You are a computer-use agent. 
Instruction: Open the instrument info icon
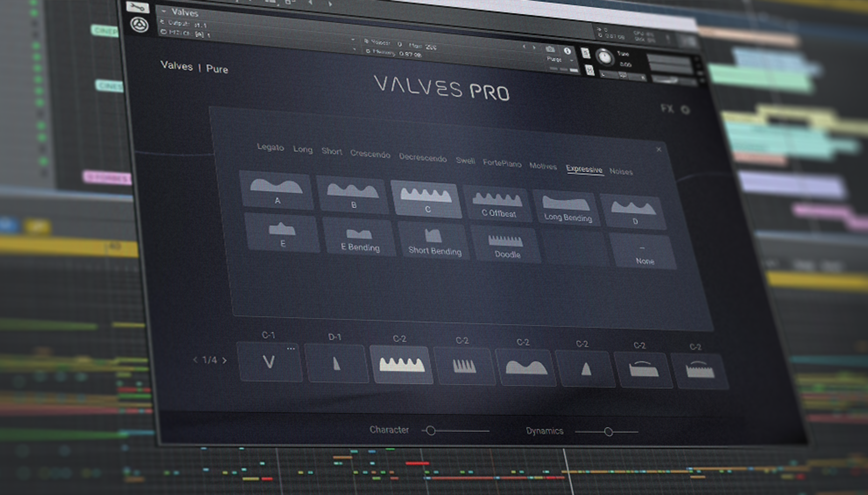[x=567, y=51]
